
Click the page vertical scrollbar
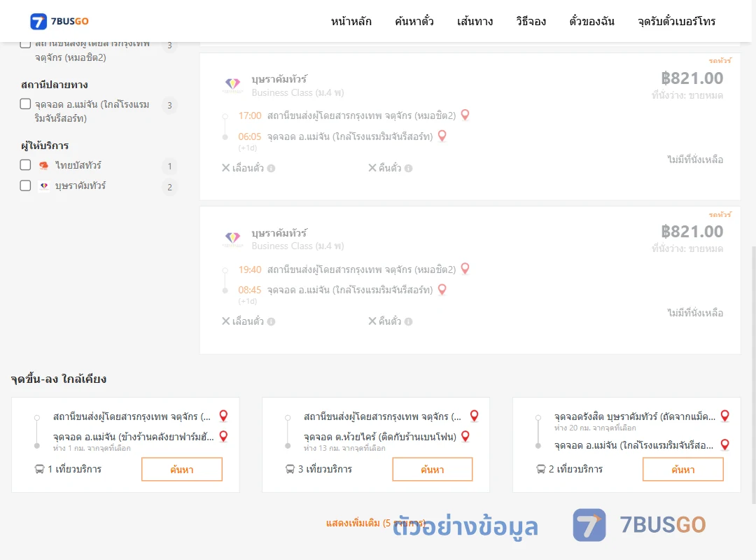coord(753,374)
